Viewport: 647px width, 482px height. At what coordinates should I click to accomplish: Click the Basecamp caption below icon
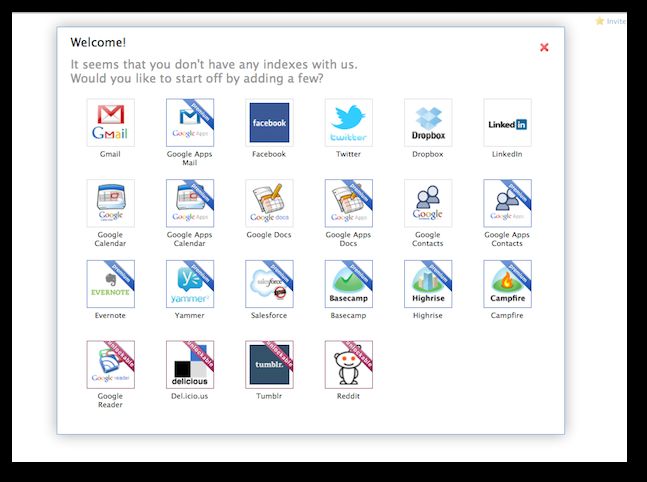coord(348,315)
